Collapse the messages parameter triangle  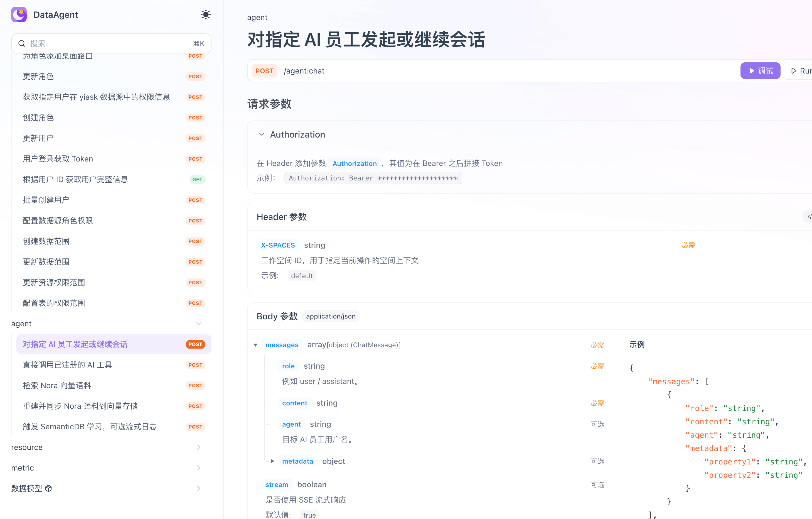pos(256,345)
